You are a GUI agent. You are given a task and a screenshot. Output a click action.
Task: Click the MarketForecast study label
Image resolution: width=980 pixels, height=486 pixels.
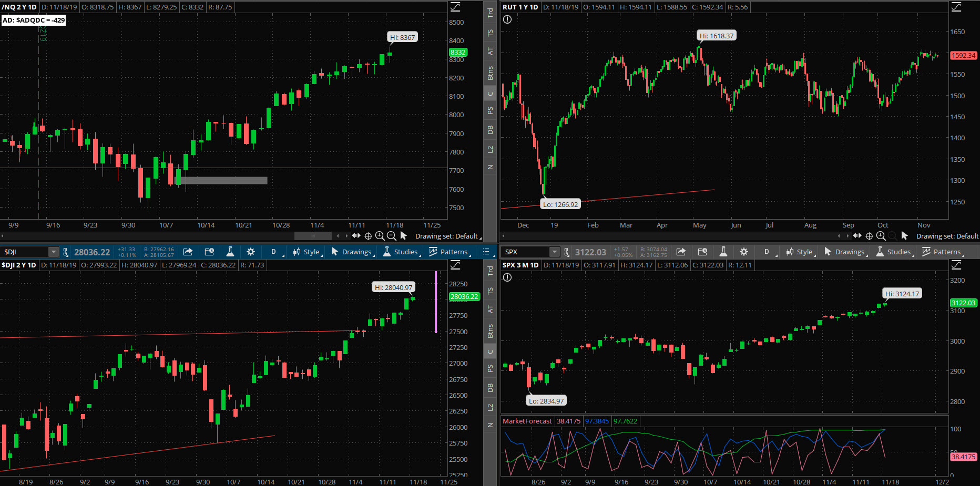(x=527, y=421)
